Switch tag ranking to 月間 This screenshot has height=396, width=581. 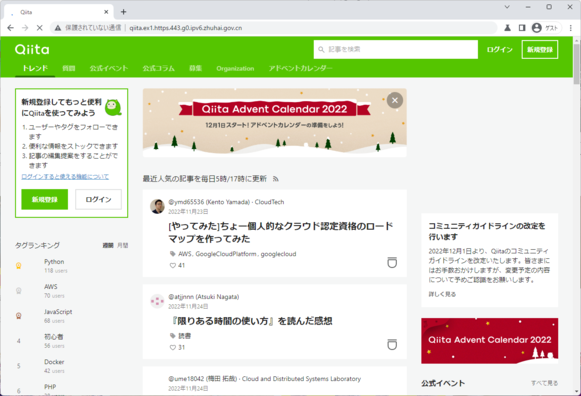tap(123, 245)
